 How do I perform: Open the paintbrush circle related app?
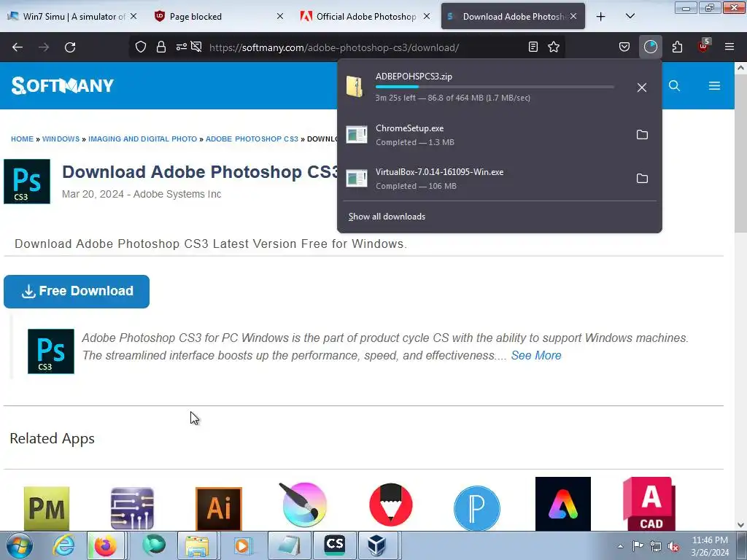click(304, 505)
